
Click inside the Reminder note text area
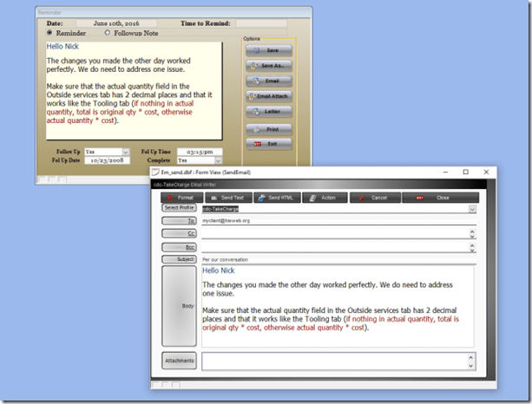134,90
